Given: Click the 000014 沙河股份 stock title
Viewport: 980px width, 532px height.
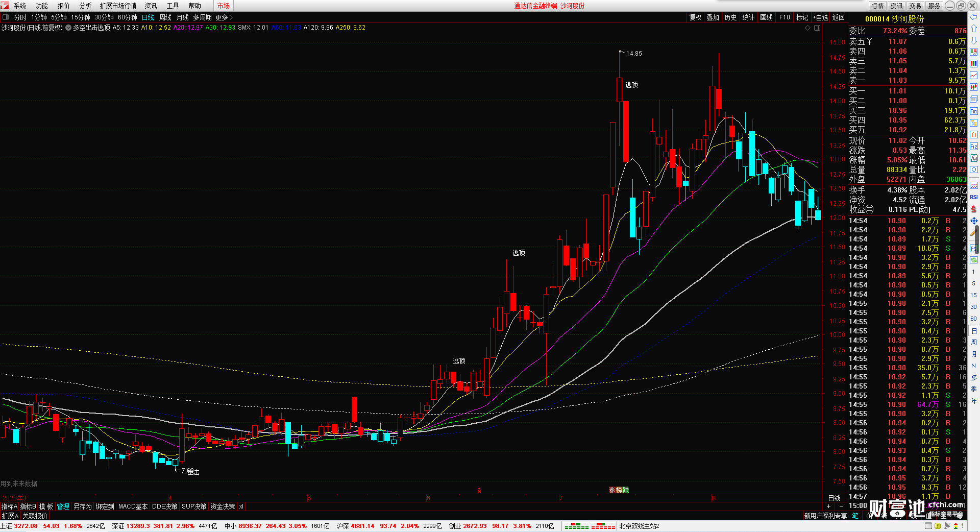Looking at the screenshot, I should (894, 19).
